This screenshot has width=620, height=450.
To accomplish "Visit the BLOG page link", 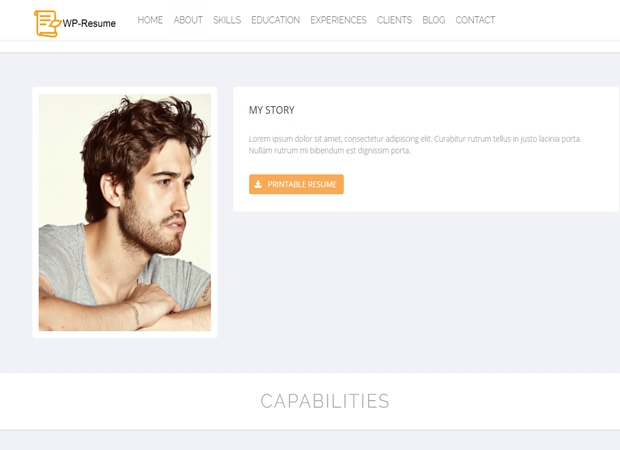I will click(434, 20).
